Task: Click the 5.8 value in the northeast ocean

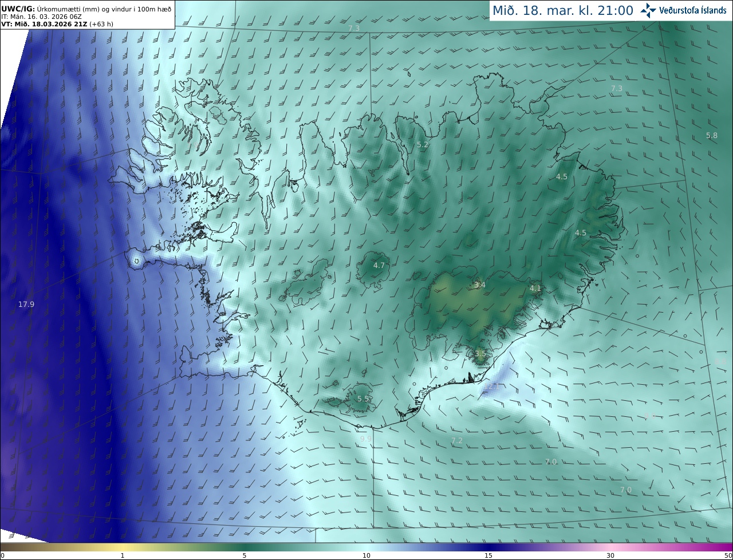Action: (711, 136)
